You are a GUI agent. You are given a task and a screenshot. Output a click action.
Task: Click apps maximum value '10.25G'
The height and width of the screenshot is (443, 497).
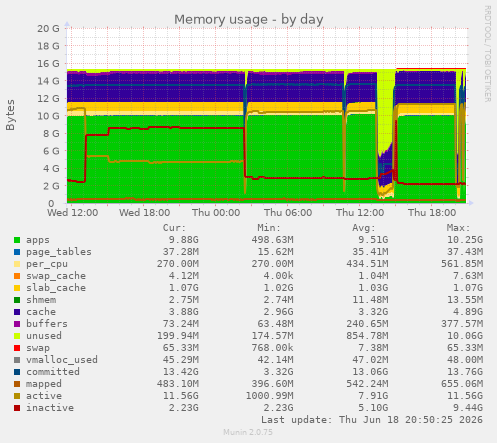pos(465,240)
